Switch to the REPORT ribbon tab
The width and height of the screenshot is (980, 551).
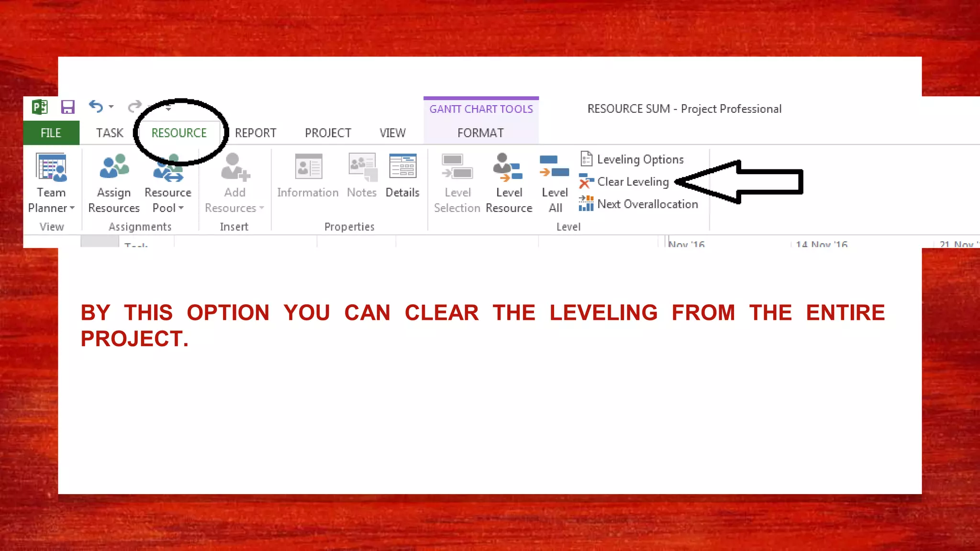tap(256, 133)
